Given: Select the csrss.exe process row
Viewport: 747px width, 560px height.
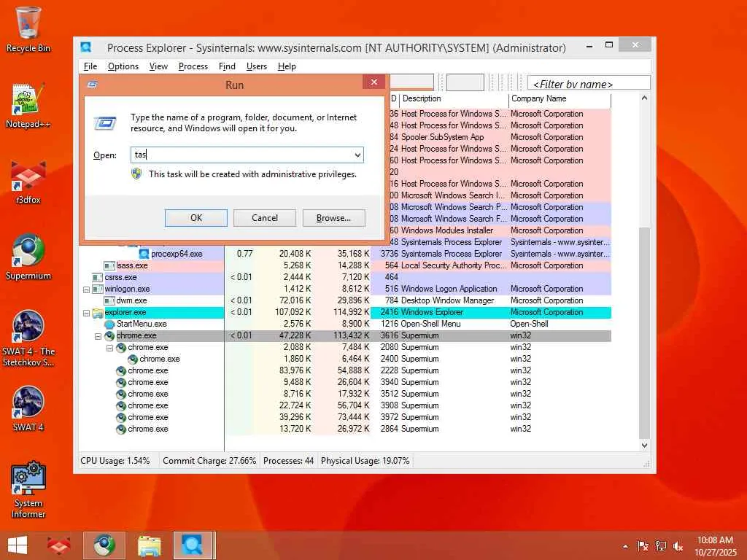Looking at the screenshot, I should (x=345, y=277).
